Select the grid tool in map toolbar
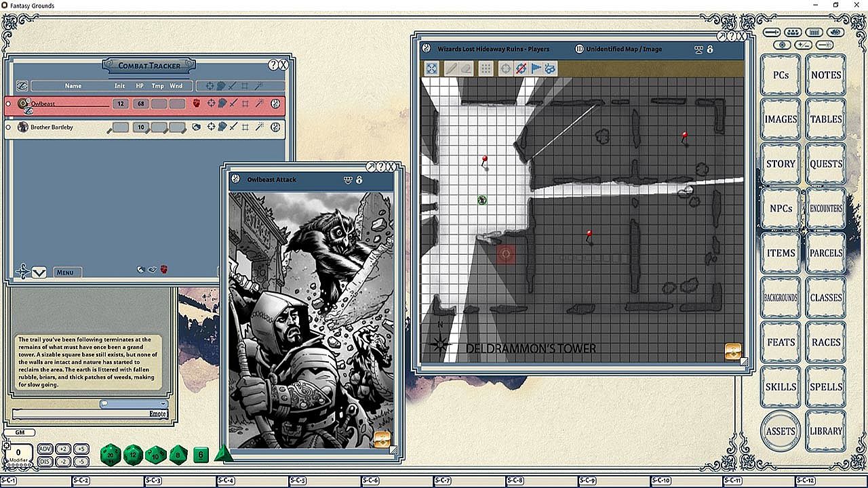868x488 pixels. [x=486, y=68]
